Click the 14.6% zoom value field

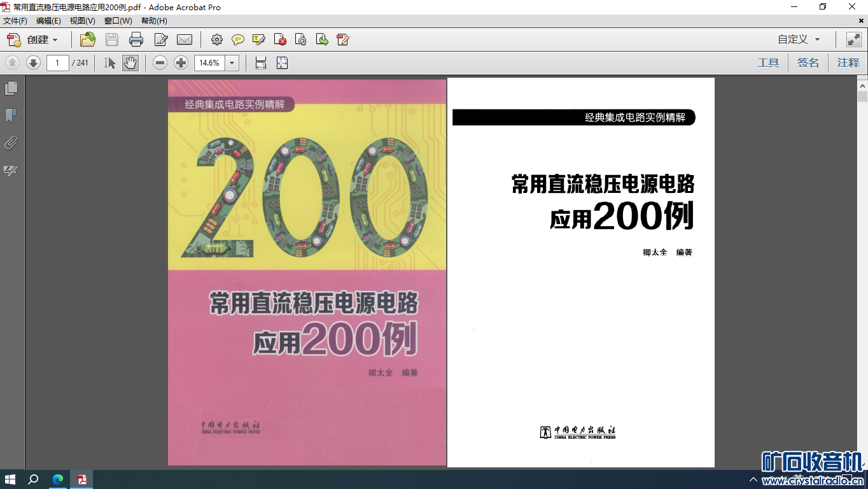(209, 63)
